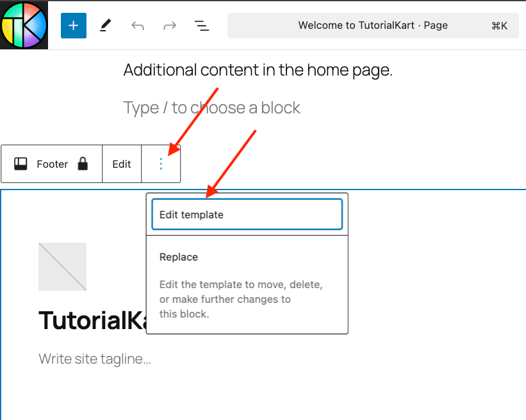Click the lock icon beside Footer
This screenshot has height=420, width=526.
[83, 164]
